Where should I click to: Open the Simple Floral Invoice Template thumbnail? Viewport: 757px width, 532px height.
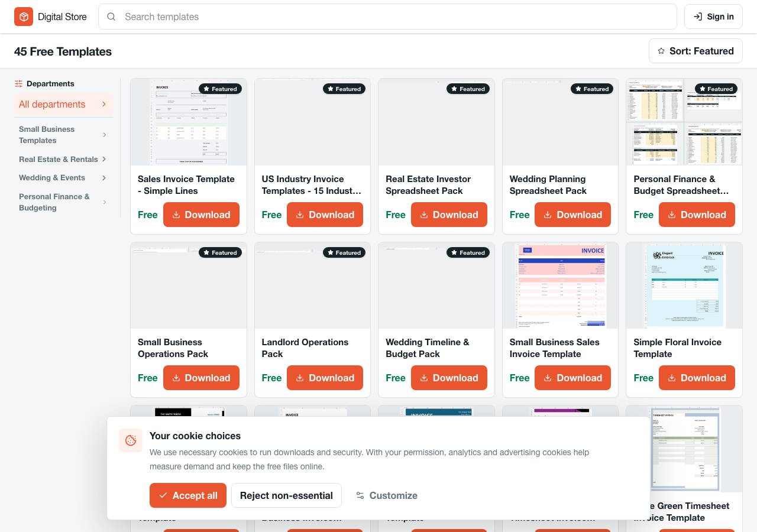pos(684,286)
